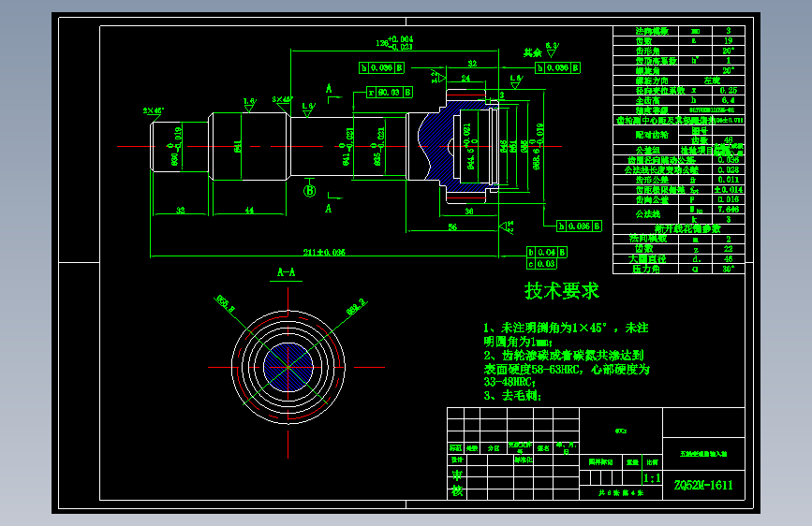812x526 pixels.
Task: Click the r 90.03 B tolerance frame
Action: click(x=390, y=92)
